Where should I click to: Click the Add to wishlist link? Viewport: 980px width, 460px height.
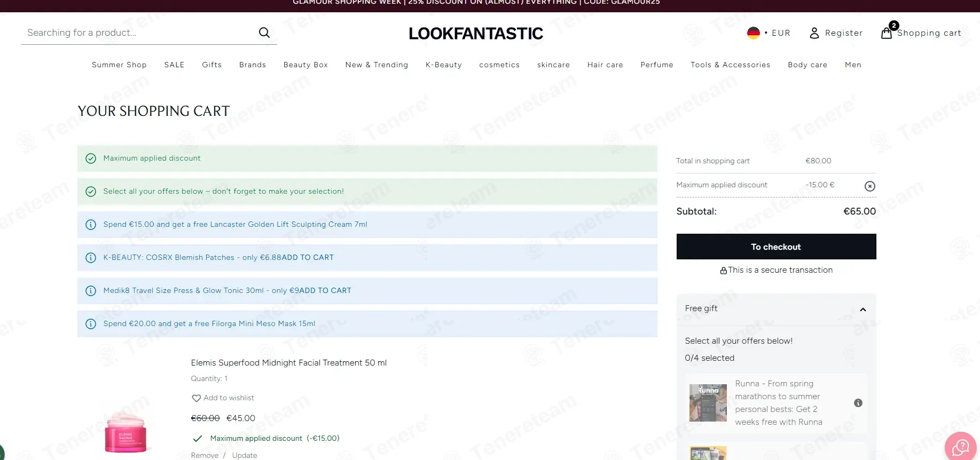[x=229, y=398]
